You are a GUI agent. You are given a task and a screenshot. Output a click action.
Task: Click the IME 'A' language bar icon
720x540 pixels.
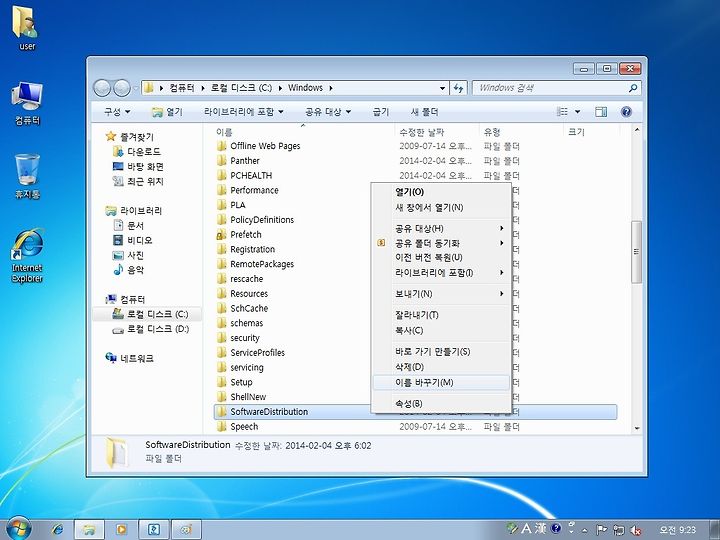pos(527,528)
